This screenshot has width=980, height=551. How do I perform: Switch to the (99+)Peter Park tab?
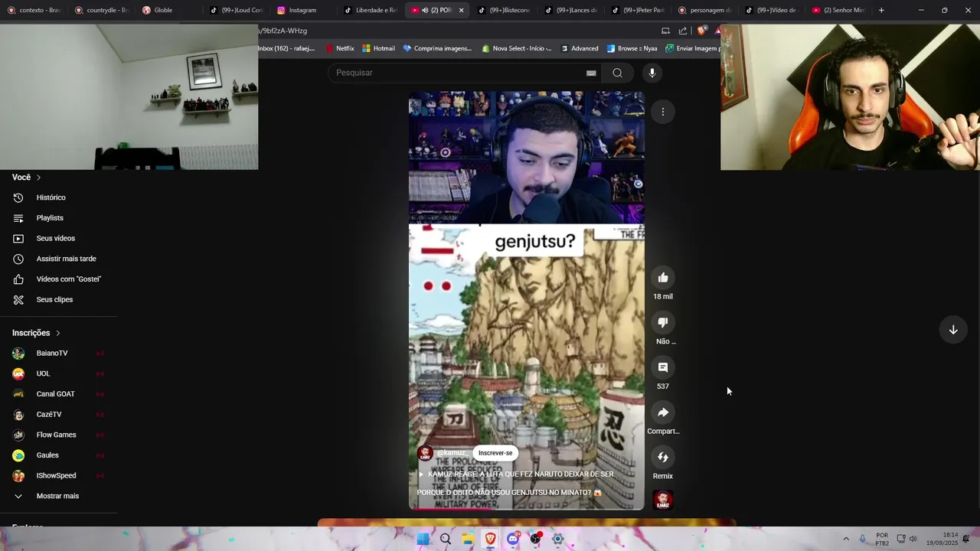click(639, 10)
